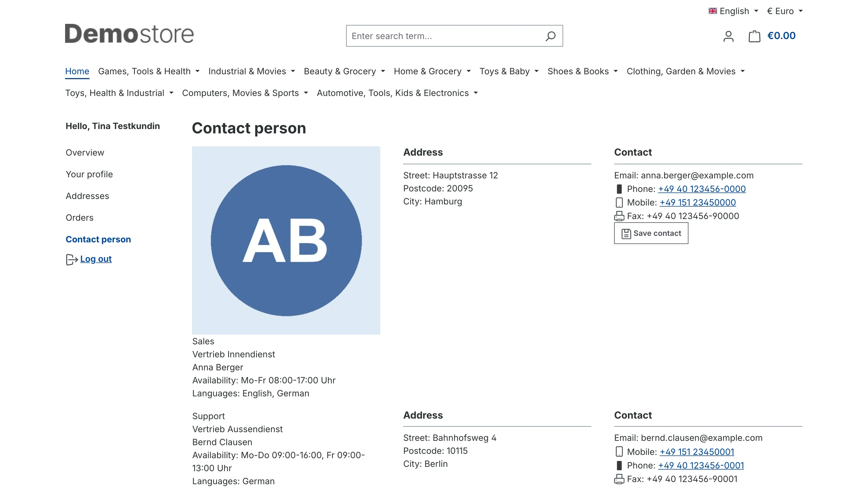868x488 pixels.
Task: Expand Shoes & Books menu
Action: coord(582,71)
